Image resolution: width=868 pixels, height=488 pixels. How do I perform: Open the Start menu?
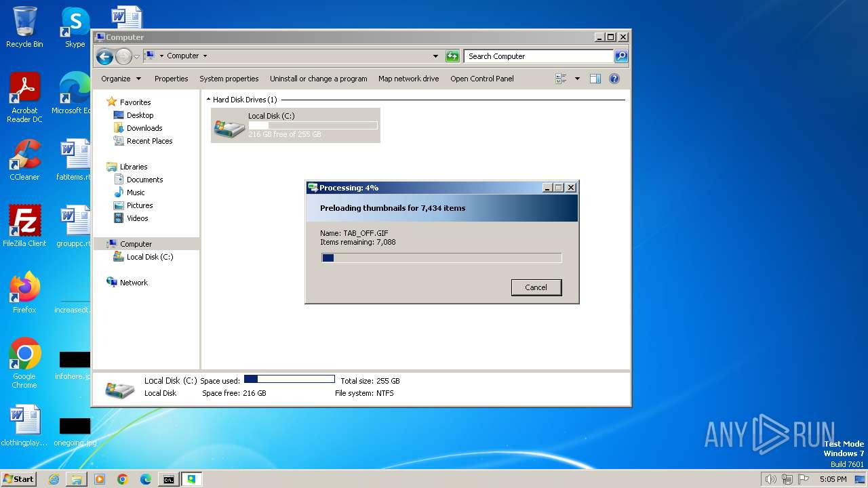pyautogui.click(x=19, y=479)
